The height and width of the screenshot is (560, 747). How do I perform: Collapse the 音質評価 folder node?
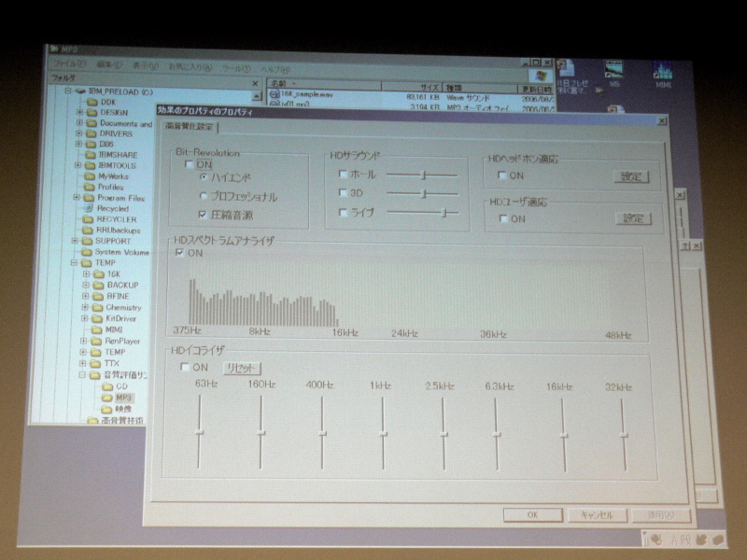click(x=82, y=375)
